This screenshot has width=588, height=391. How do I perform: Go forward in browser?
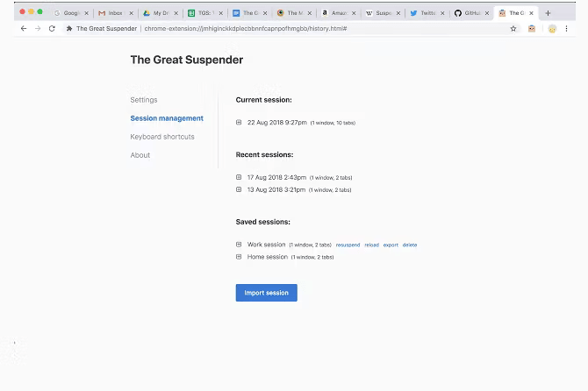pos(38,28)
